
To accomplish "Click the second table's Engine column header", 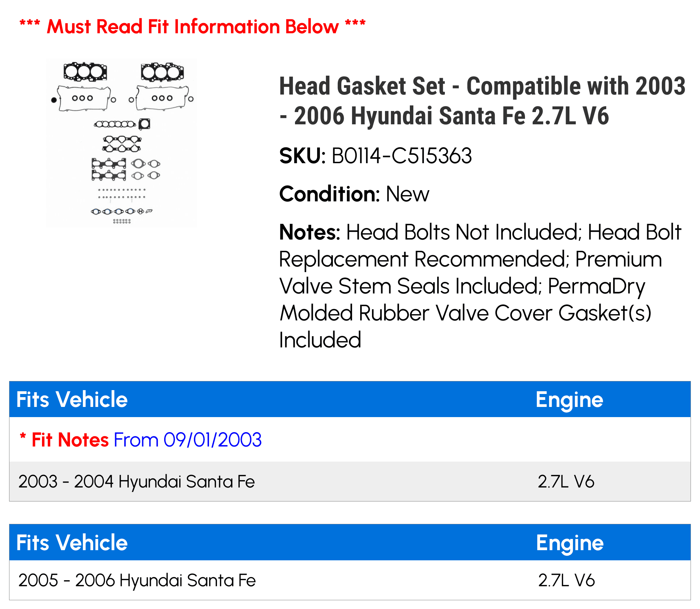I will [570, 543].
